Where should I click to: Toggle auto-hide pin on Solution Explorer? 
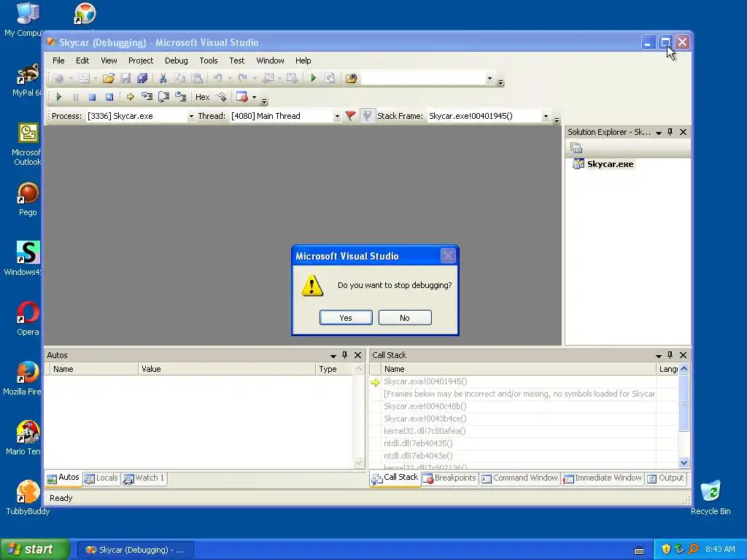670,132
